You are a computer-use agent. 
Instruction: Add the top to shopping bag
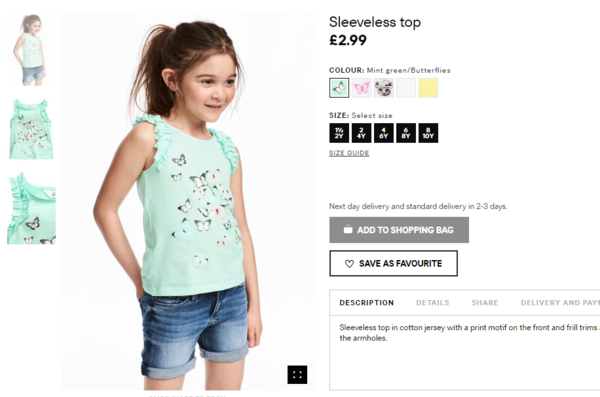click(399, 230)
